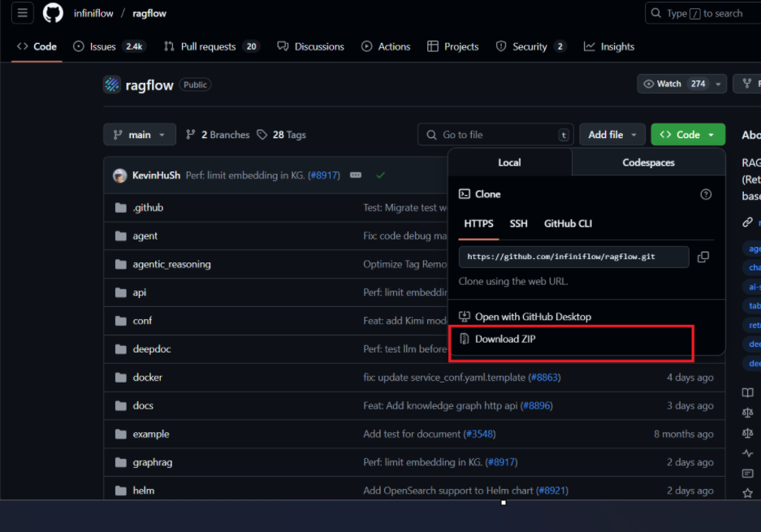Open the agent folder
This screenshot has height=532, width=761.
[145, 236]
